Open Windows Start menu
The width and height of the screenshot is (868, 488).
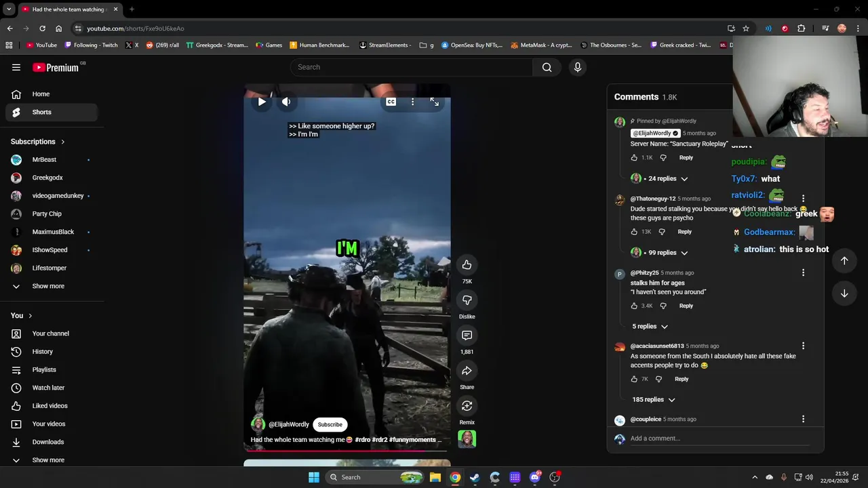point(313,477)
